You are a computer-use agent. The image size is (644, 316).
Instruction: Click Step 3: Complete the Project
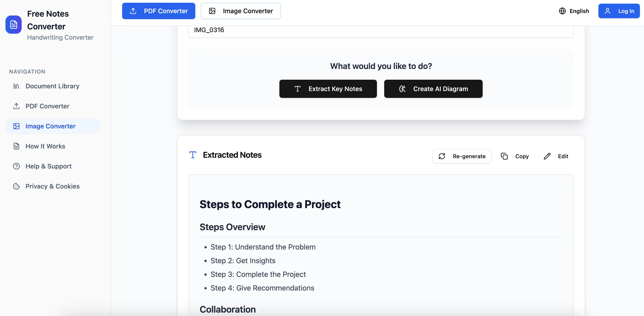pyautogui.click(x=258, y=274)
